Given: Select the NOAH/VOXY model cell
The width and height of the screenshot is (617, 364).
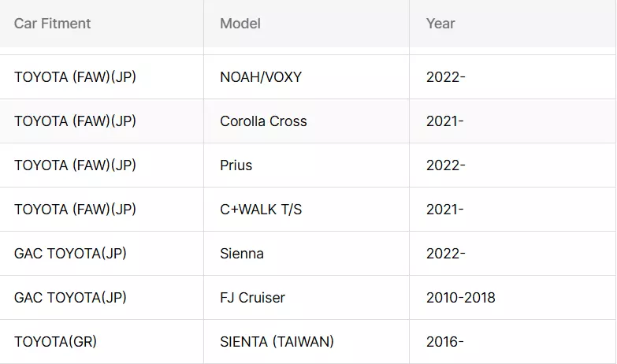Looking at the screenshot, I should tap(307, 77).
